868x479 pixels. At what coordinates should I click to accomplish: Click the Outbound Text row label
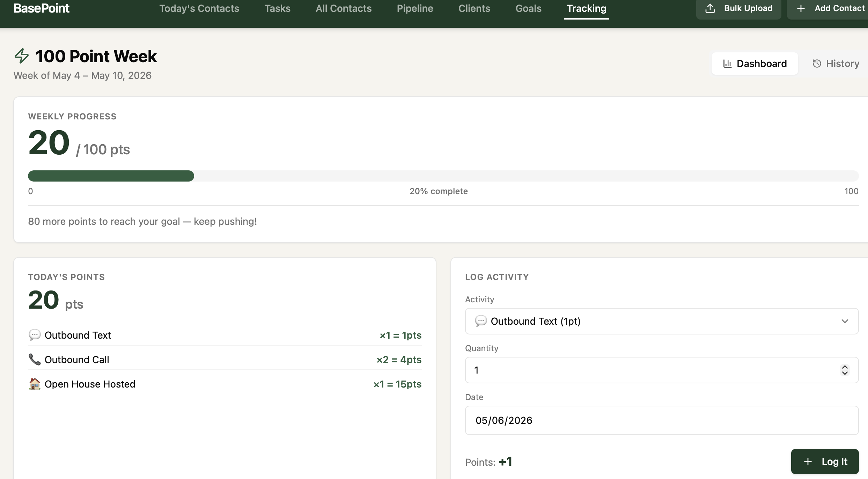[x=78, y=335]
